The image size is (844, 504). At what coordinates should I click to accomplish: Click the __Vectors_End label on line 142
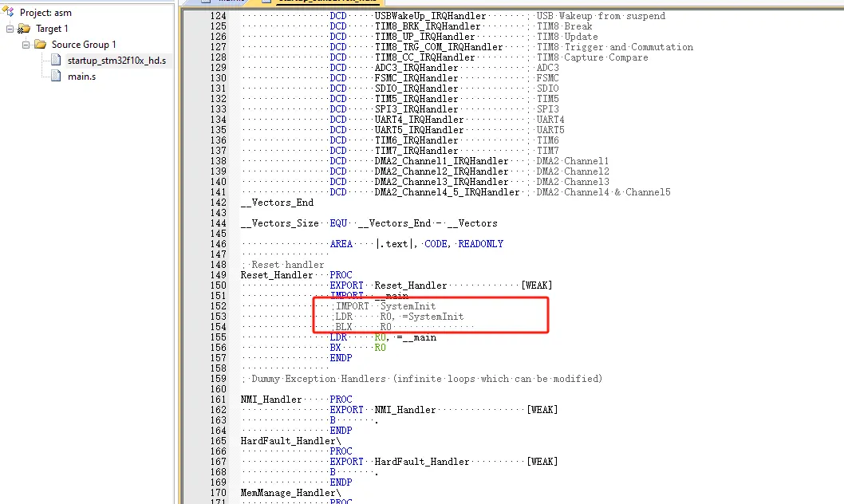pyautogui.click(x=277, y=203)
